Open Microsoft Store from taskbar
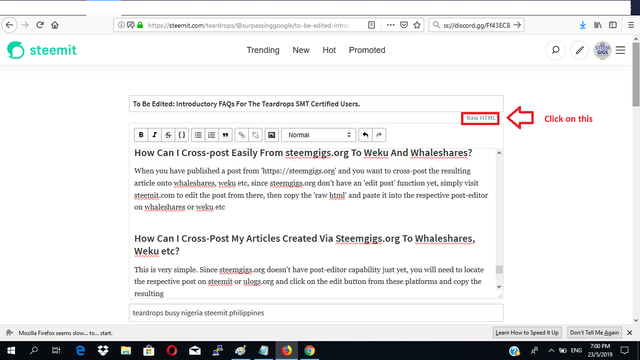The height and width of the screenshot is (360, 640). (149, 351)
